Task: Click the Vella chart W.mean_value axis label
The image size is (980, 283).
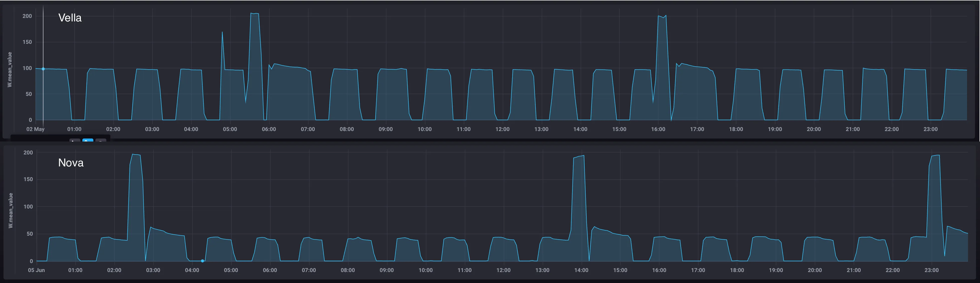Action: [10, 70]
